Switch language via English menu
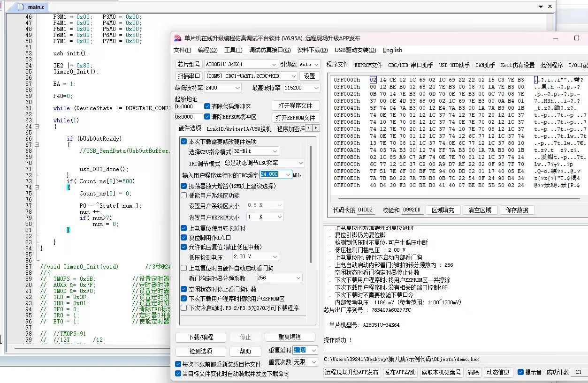The image size is (588, 383). tap(392, 50)
